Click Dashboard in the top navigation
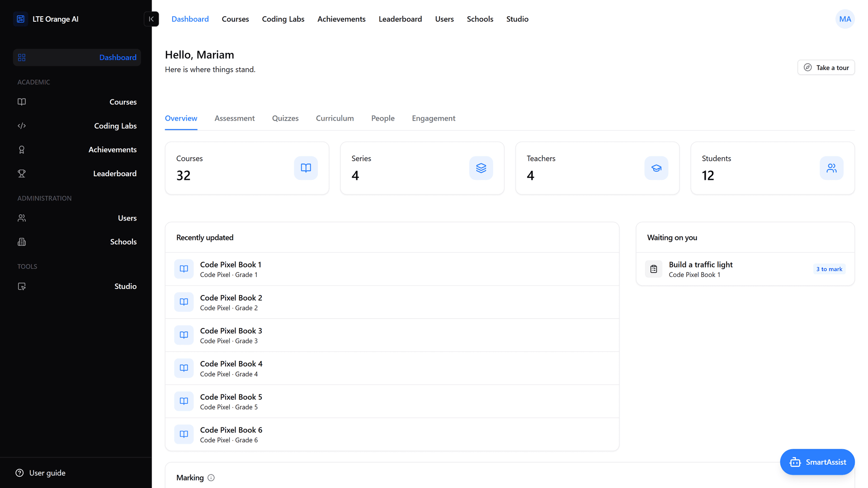The image size is (868, 488). (190, 19)
